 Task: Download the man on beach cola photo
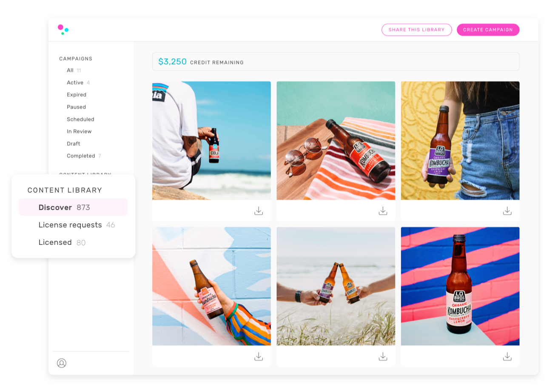click(259, 210)
